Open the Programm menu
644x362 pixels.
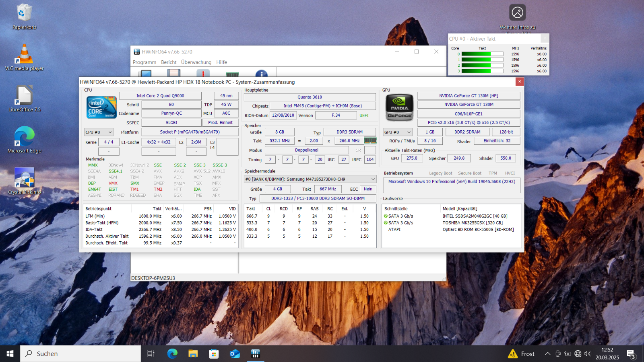(144, 62)
